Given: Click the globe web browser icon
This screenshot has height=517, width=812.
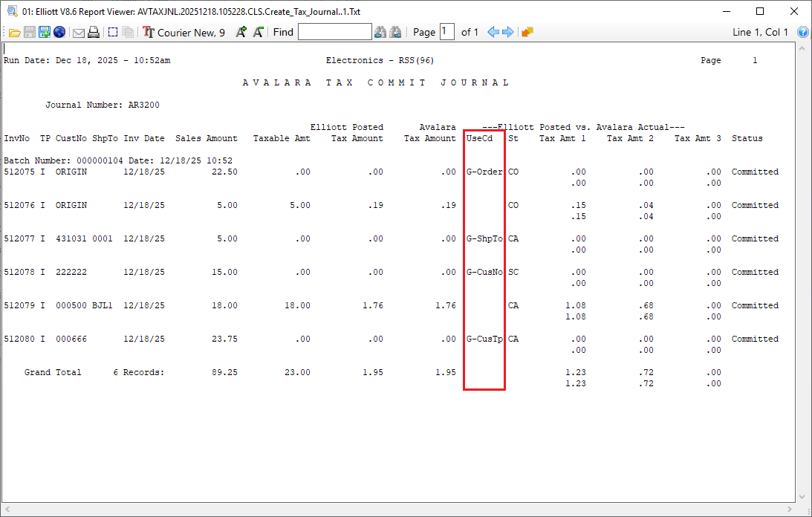Looking at the screenshot, I should coord(59,32).
